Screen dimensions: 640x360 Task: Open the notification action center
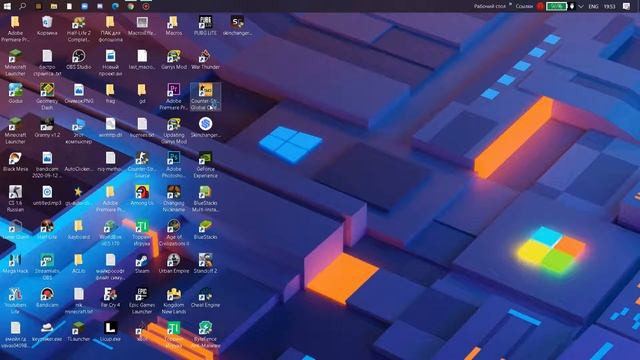tap(627, 6)
